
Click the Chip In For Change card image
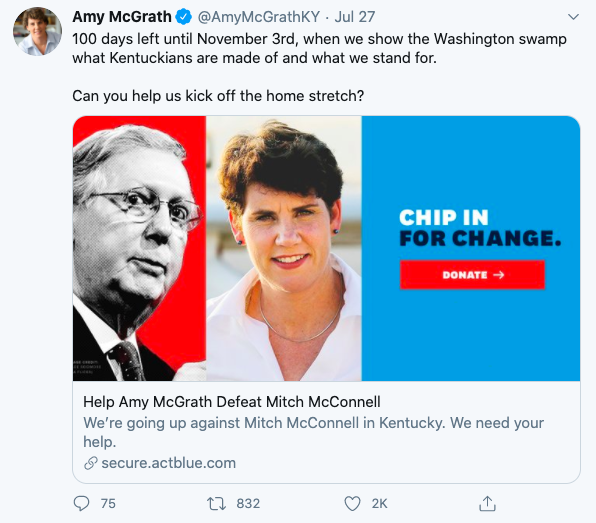tap(327, 249)
